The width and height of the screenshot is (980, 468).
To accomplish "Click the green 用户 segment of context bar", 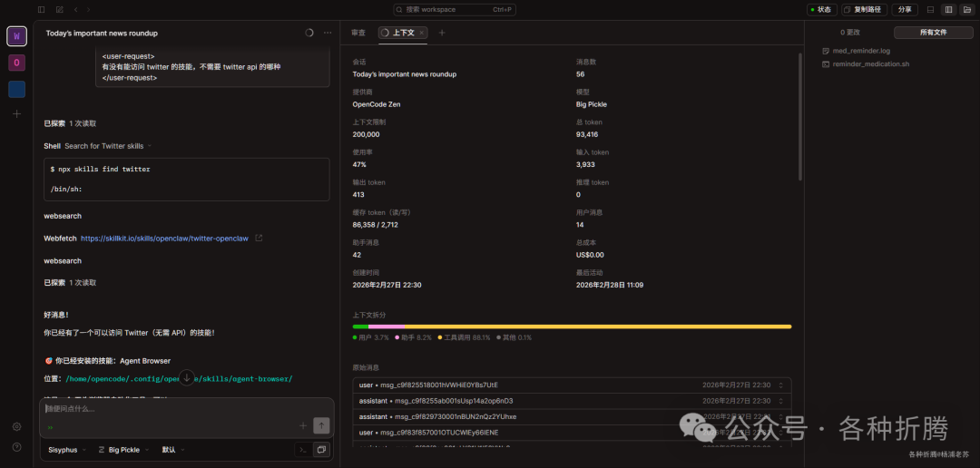I will click(360, 327).
